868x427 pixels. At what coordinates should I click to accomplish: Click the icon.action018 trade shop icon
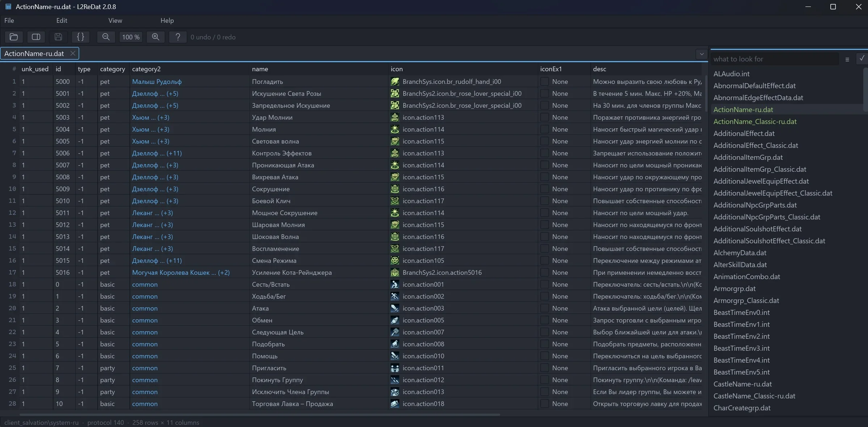tap(395, 404)
